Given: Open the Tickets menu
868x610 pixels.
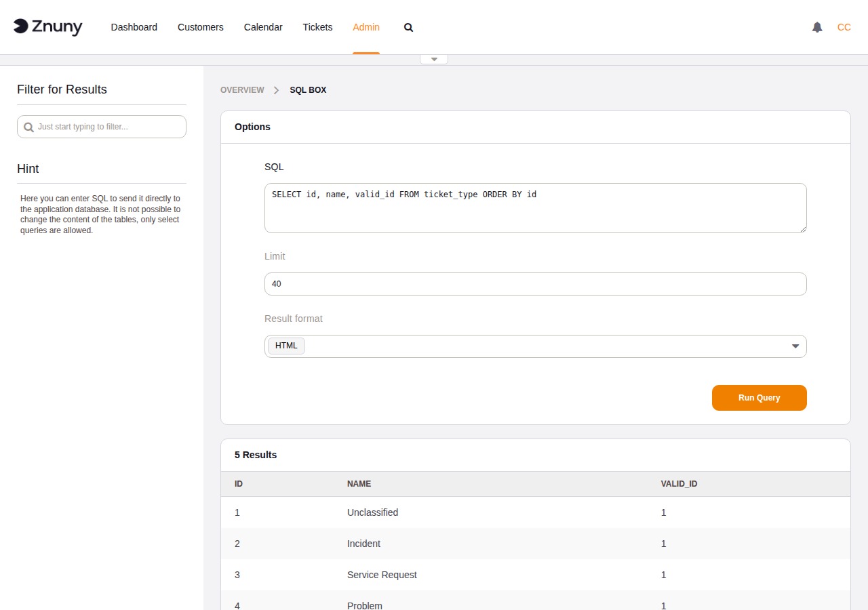Looking at the screenshot, I should 317,27.
